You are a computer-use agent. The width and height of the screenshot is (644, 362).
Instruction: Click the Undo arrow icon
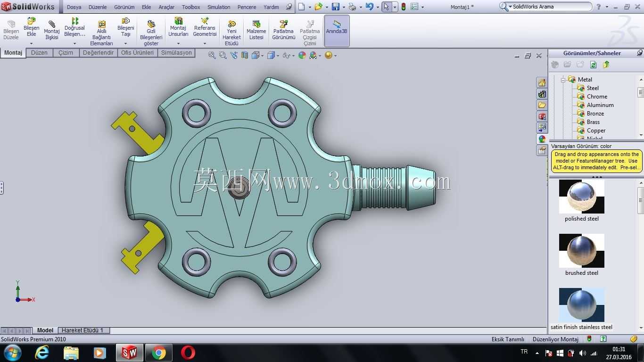click(x=369, y=7)
